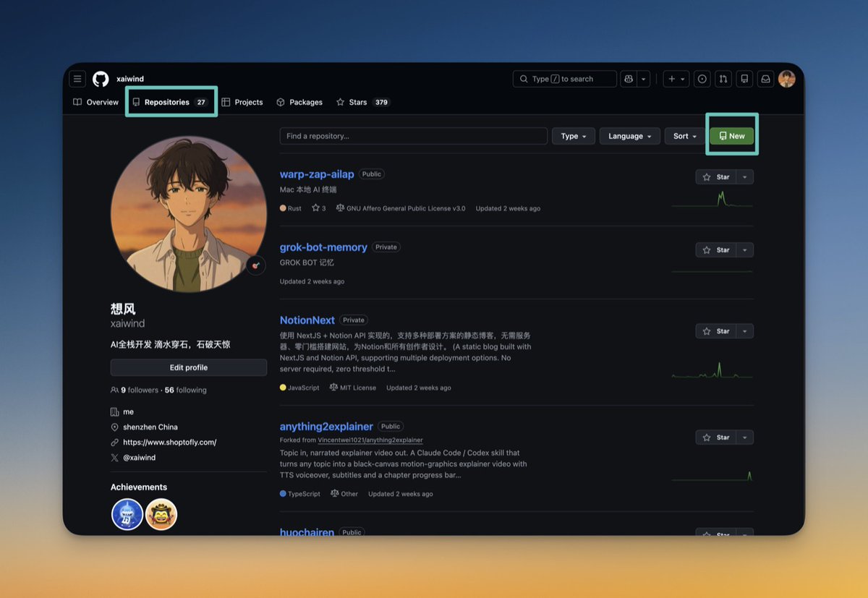868x598 pixels.
Task: Open the Issues icon in header
Action: pos(702,79)
